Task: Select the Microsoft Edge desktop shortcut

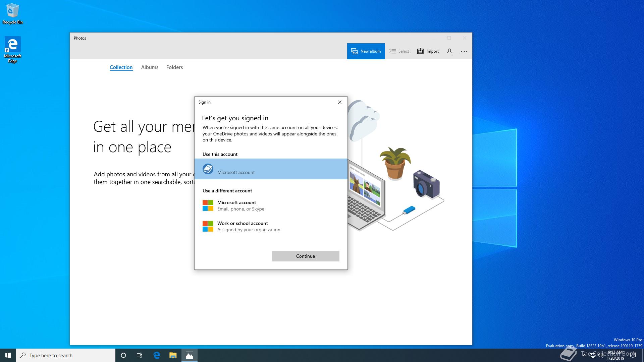Action: point(12,50)
